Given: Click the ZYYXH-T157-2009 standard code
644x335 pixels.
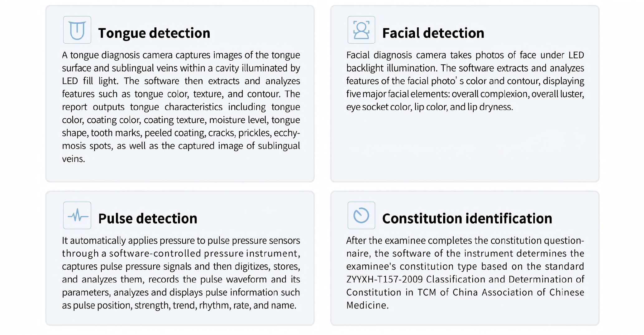Looking at the screenshot, I should (x=384, y=279).
